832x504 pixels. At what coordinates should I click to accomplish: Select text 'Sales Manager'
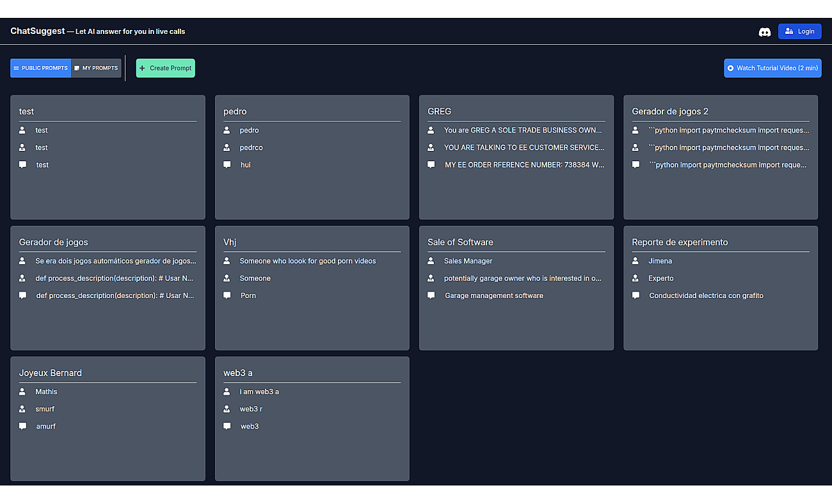point(468,261)
